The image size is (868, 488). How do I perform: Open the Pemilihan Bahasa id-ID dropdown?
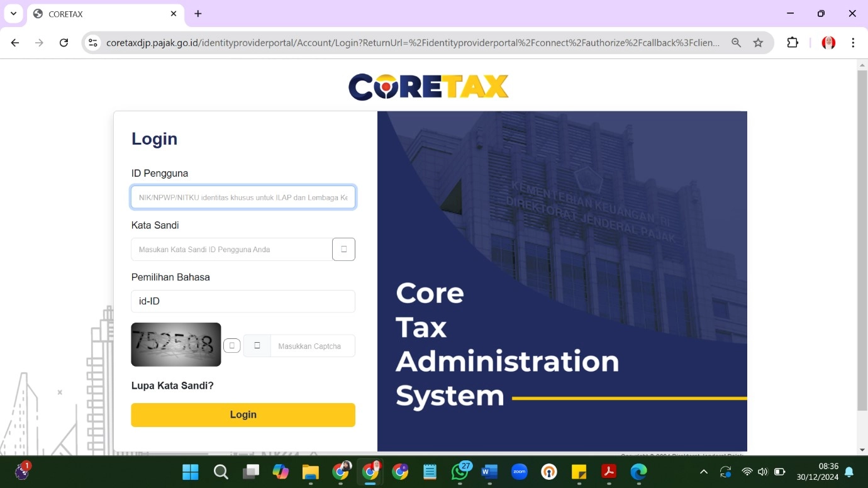pos(243,301)
